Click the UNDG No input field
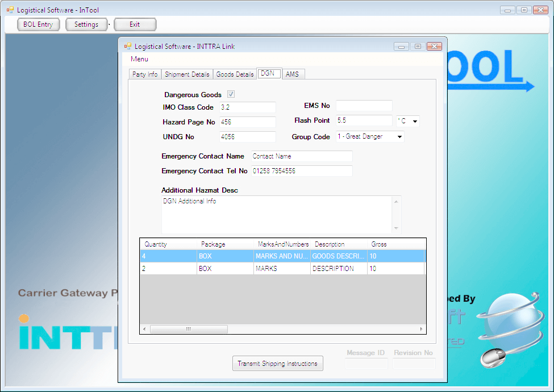The height and width of the screenshot is (392, 554). click(247, 137)
